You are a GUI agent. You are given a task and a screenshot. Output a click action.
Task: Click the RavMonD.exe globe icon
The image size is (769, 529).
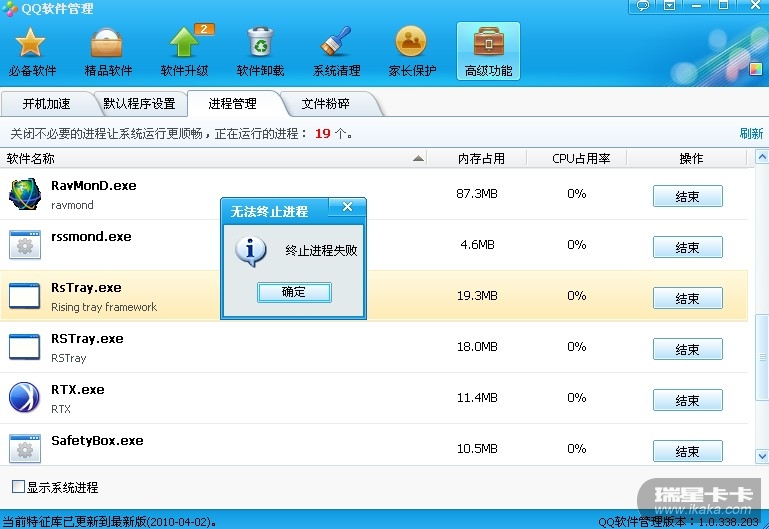coord(25,195)
